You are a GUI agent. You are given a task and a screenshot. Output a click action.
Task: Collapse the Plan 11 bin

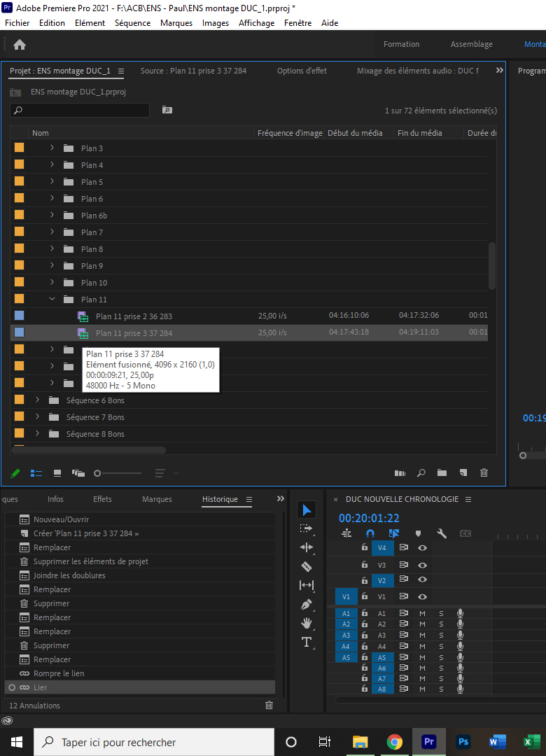coord(52,299)
